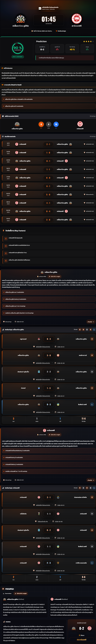Click the blue 16 wins H2H badge
This screenshot has height=644, width=96.
click(56, 124)
